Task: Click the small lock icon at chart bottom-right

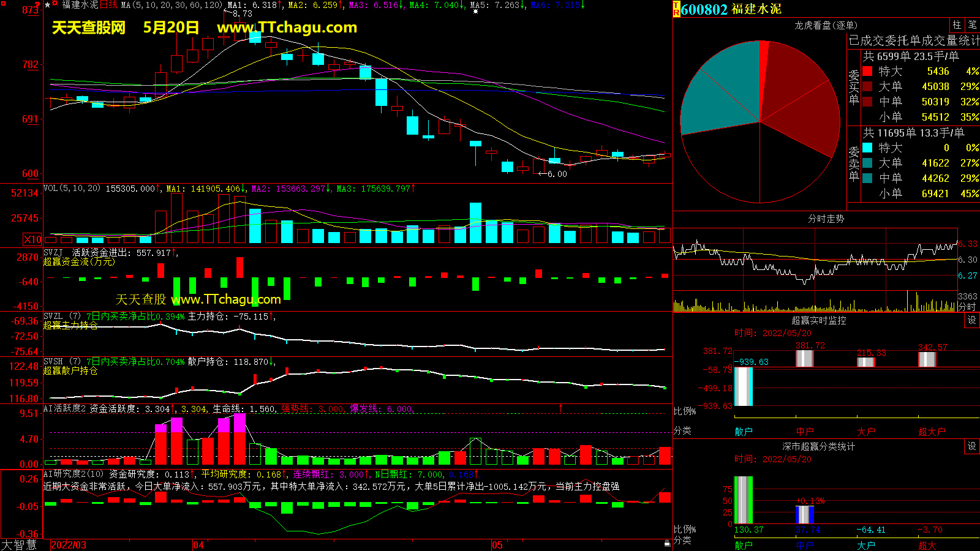Action: tap(667, 543)
